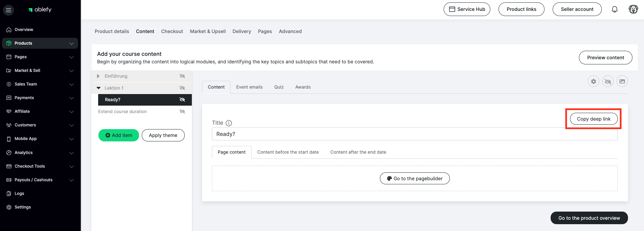This screenshot has width=644, height=231.
Task: Collapse the Lektion 1 module
Action: coord(98,88)
